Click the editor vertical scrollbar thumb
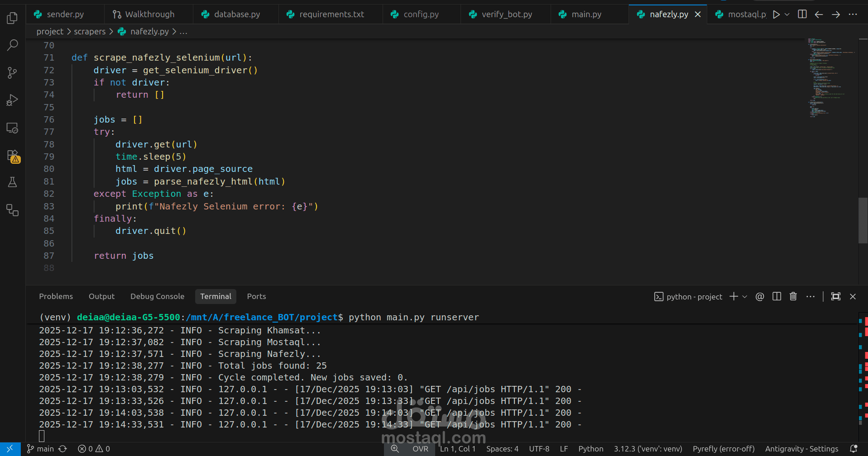The image size is (868, 456). click(863, 220)
